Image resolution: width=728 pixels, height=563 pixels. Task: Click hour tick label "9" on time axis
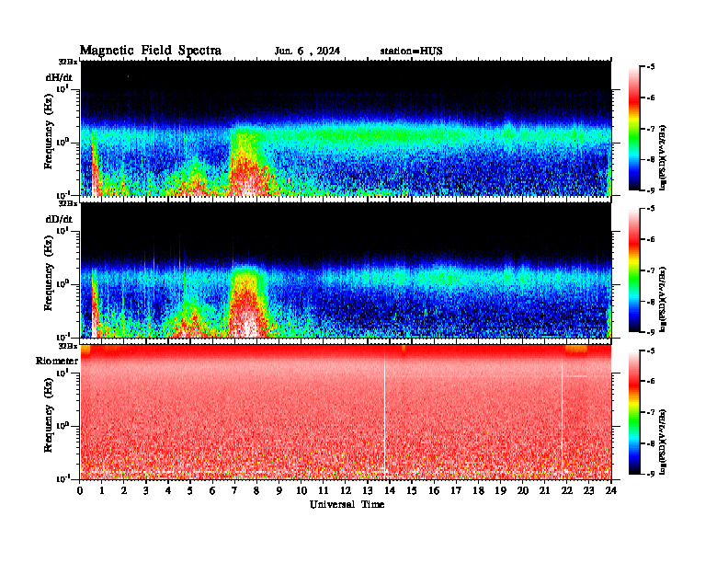point(279,491)
